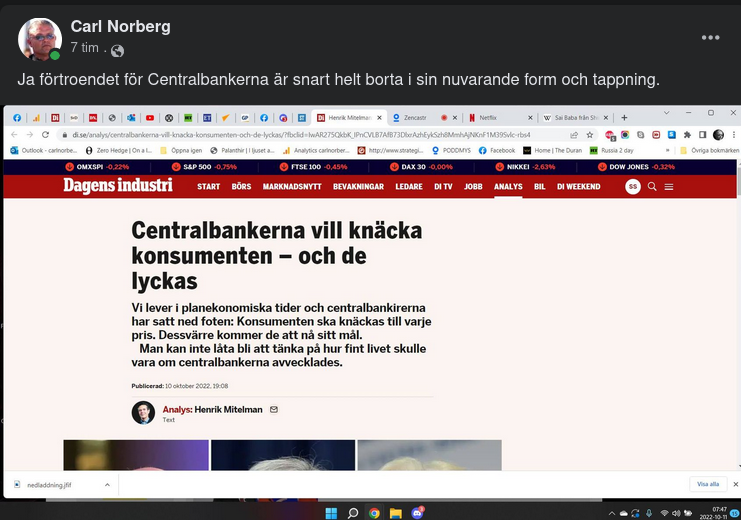Open Chrome's three-dot menu
This screenshot has width=741, height=520.
point(734,135)
